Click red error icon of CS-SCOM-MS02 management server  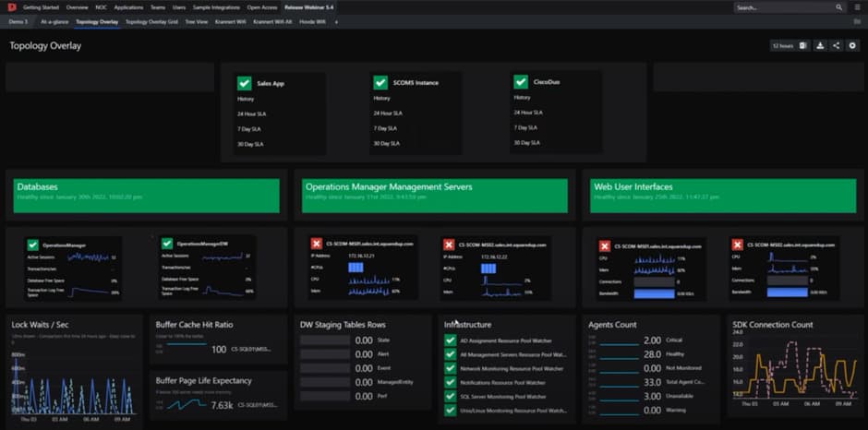coord(449,244)
